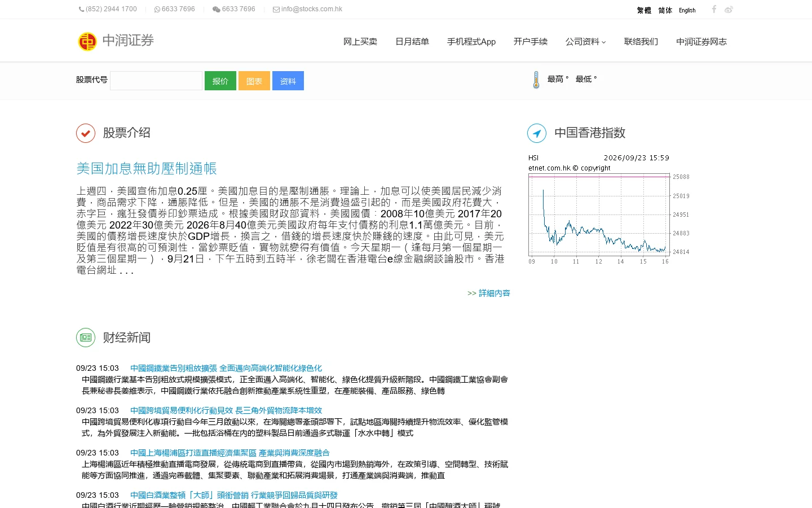Switch language to 繁體
Image resolution: width=812 pixels, height=508 pixels.
click(644, 10)
